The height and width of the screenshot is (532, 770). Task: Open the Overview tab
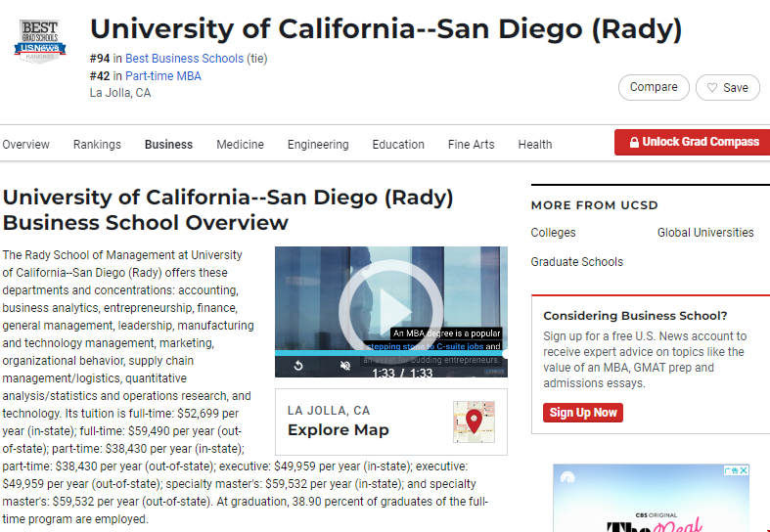25,145
